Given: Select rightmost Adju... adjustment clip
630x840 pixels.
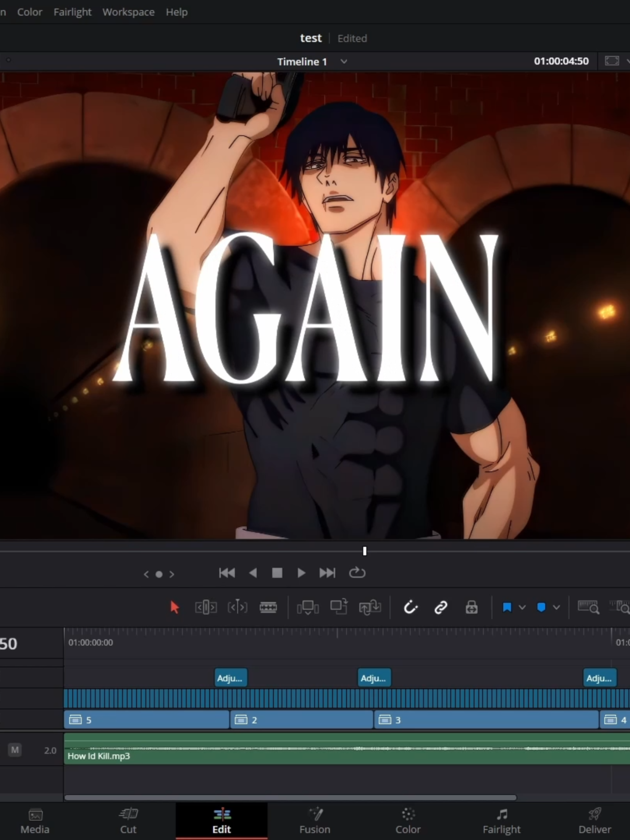Looking at the screenshot, I should pos(600,678).
